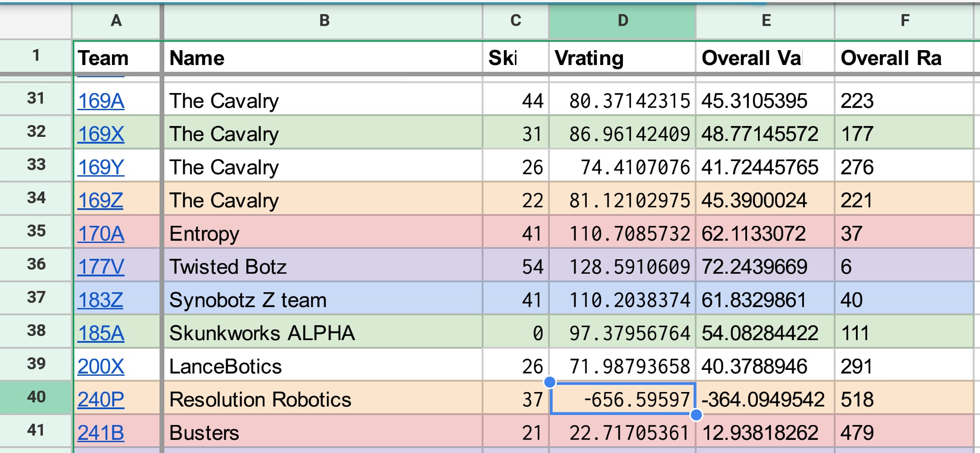Click the Name header cell
This screenshot has width=980, height=453.
click(x=323, y=57)
